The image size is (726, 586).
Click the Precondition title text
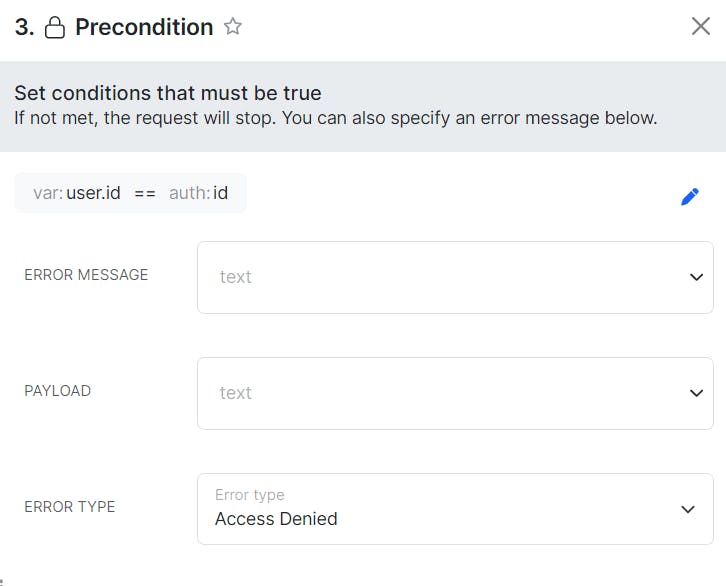[x=144, y=27]
